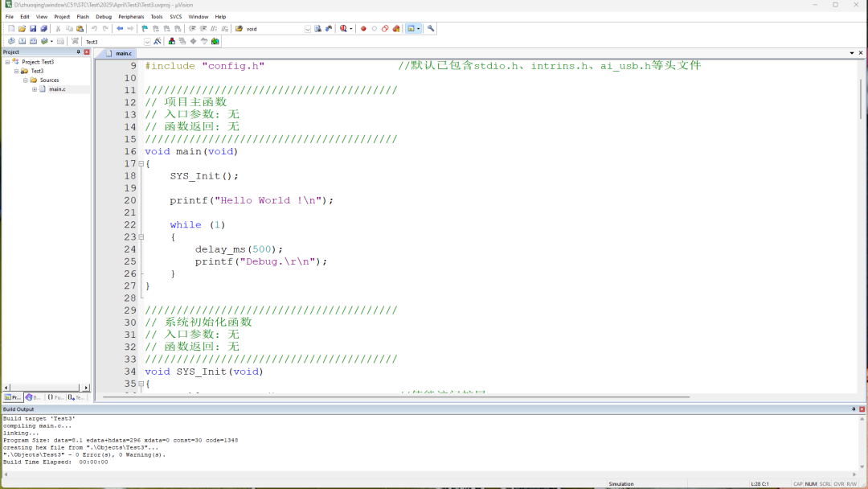Click the Open file folder icon
868x489 pixels.
click(23, 29)
